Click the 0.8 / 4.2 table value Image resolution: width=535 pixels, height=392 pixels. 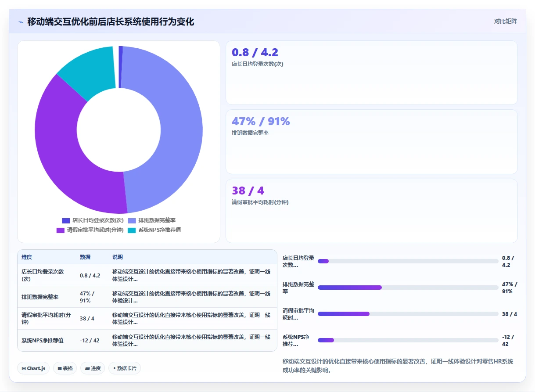pyautogui.click(x=90, y=276)
